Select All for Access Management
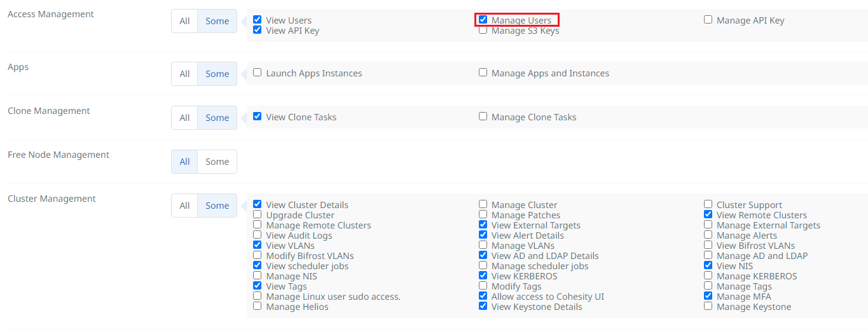Screen dimensions: 868x329 [184, 21]
